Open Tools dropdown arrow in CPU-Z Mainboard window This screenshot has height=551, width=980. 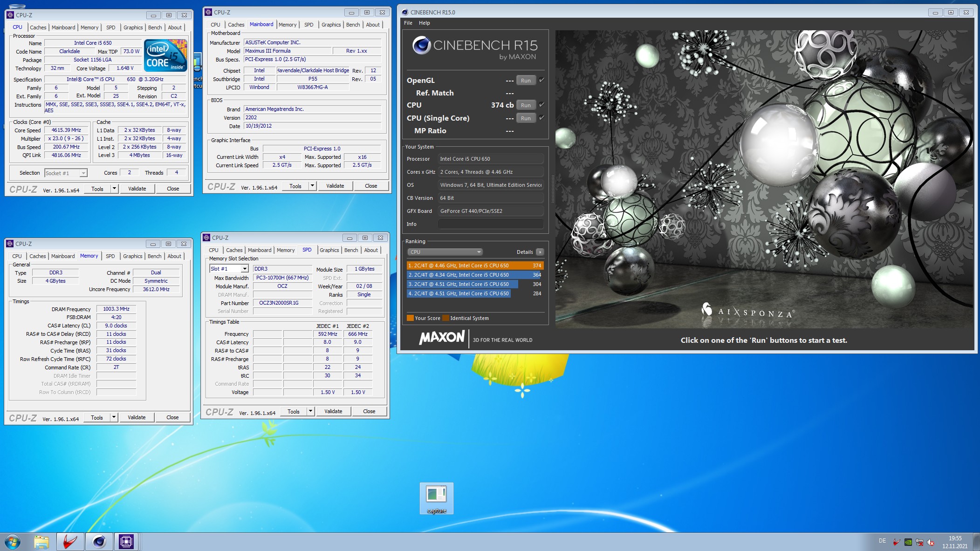(312, 186)
